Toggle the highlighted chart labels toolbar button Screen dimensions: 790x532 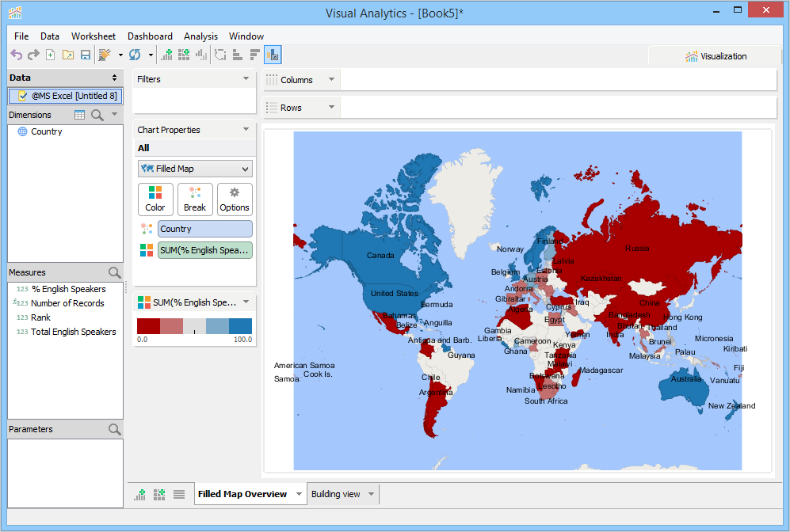pyautogui.click(x=273, y=55)
